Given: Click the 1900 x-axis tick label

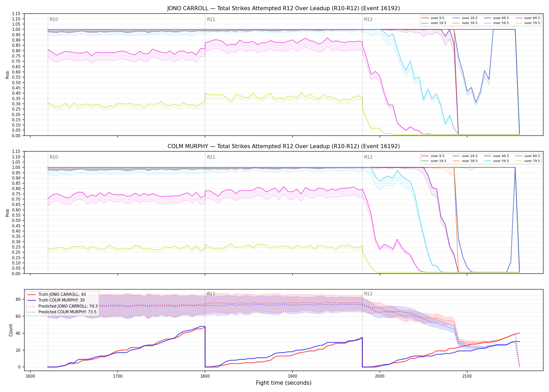Looking at the screenshot, I should 292,376.
